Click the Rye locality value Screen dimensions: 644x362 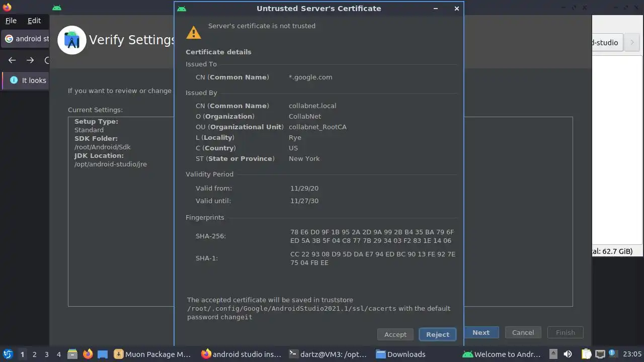[x=295, y=138]
